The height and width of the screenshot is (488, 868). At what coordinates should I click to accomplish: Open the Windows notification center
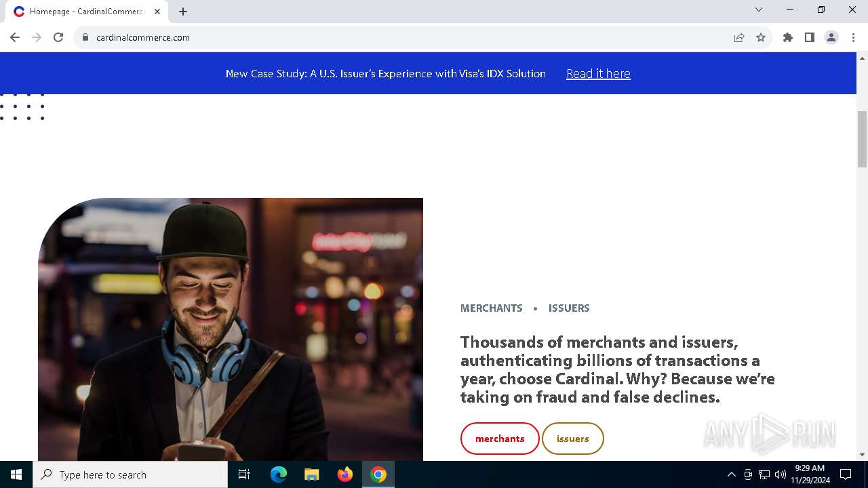(846, 474)
